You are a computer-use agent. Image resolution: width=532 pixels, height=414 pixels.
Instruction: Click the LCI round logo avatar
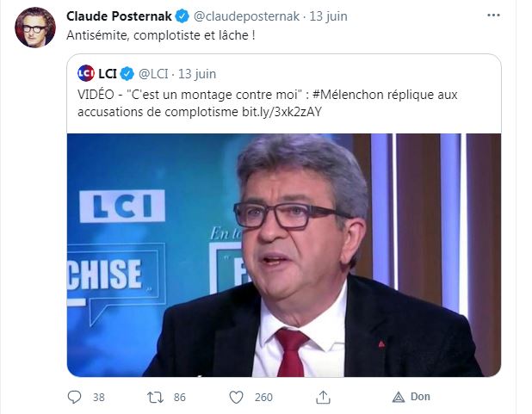[x=86, y=73]
